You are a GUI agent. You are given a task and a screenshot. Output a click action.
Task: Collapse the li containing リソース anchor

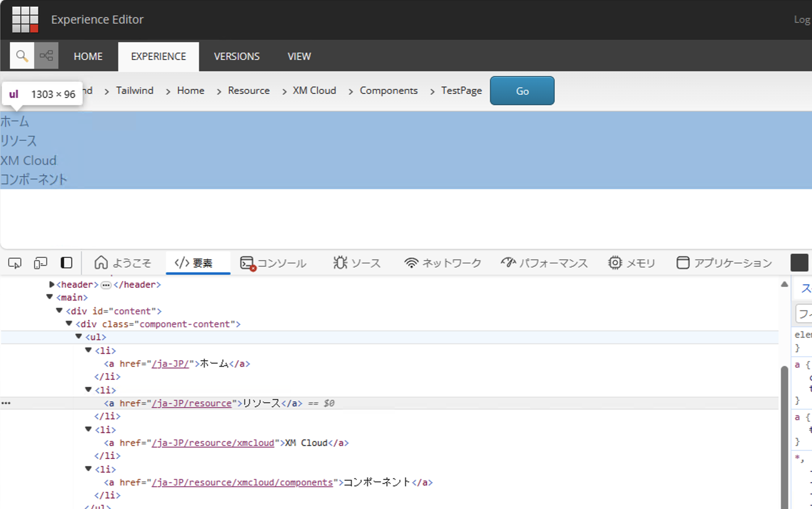(88, 389)
